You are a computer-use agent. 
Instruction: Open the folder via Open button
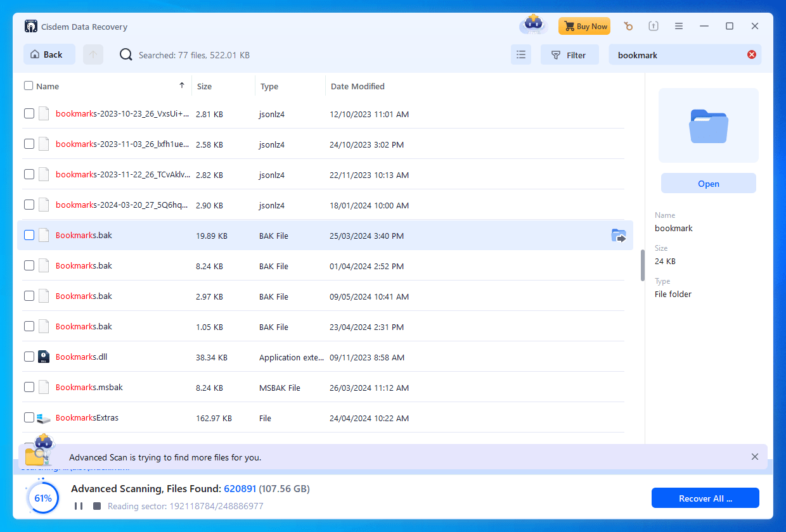708,183
